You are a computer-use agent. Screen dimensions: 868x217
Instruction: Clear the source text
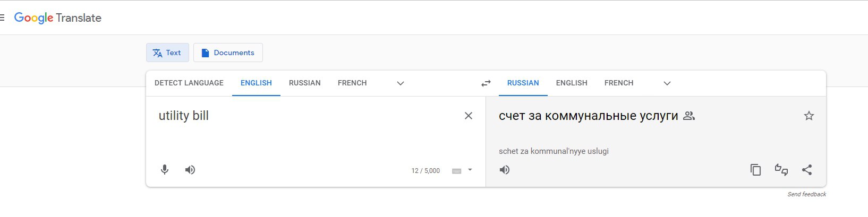tap(469, 116)
